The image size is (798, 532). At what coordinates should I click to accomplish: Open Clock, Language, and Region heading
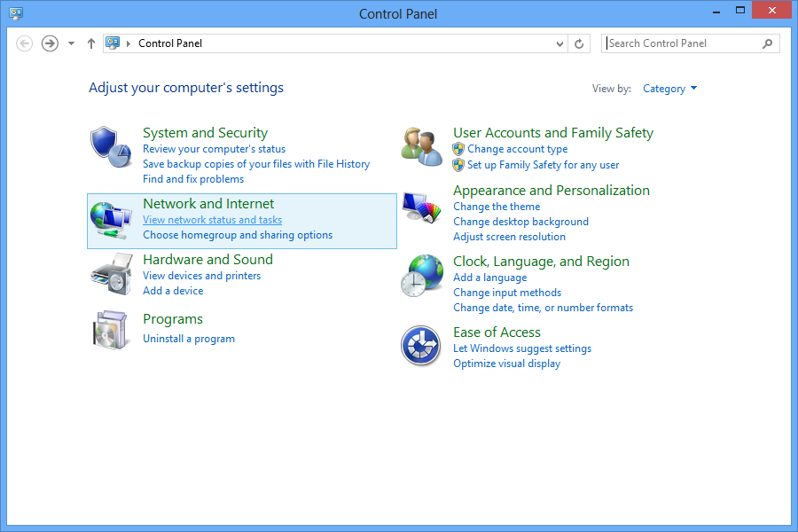[541, 262]
